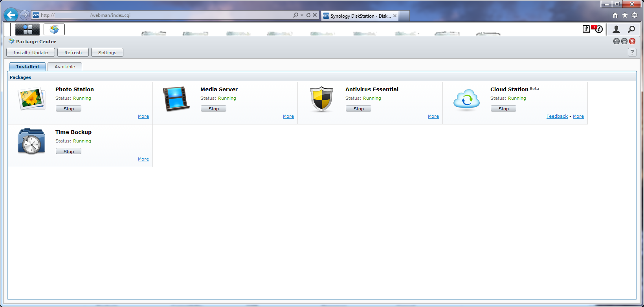Click the Refresh button

[73, 53]
